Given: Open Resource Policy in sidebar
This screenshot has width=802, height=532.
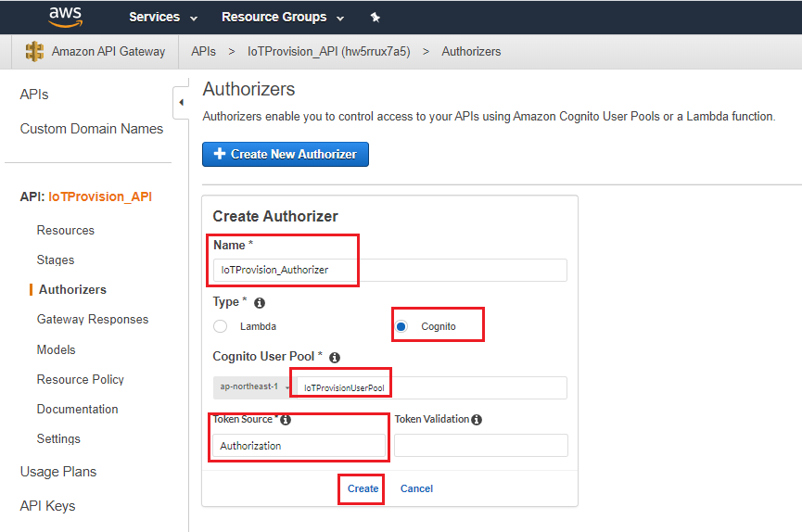Looking at the screenshot, I should (x=81, y=380).
